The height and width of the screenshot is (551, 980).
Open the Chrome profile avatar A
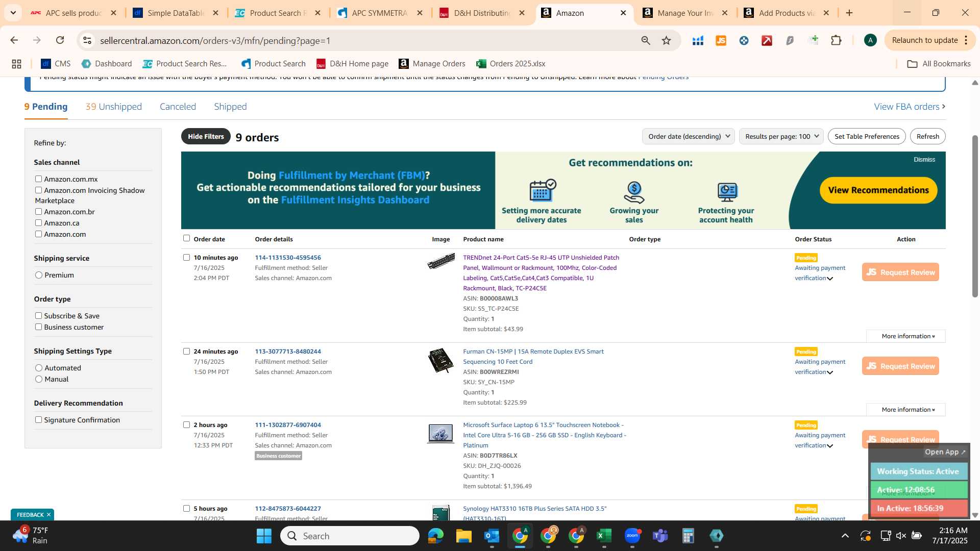(x=870, y=40)
